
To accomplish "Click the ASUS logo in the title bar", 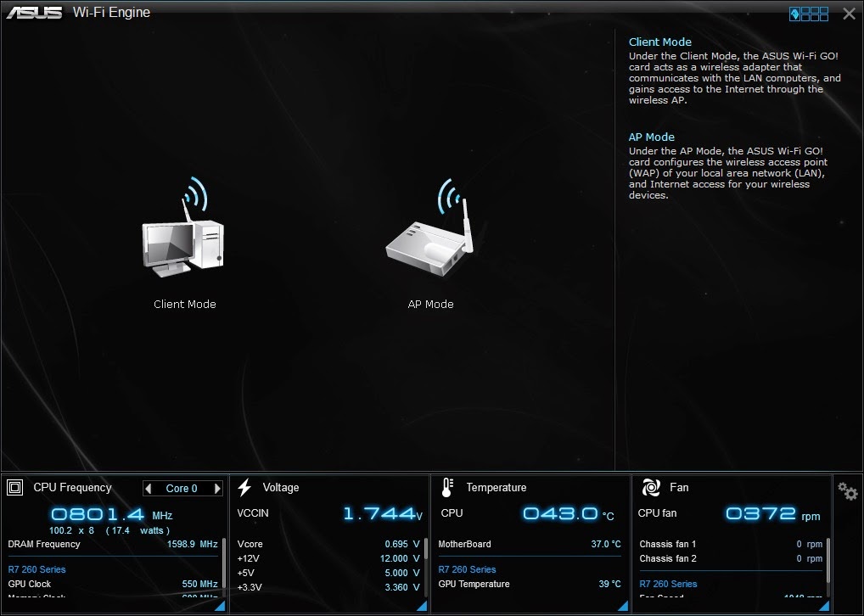I will [x=34, y=12].
